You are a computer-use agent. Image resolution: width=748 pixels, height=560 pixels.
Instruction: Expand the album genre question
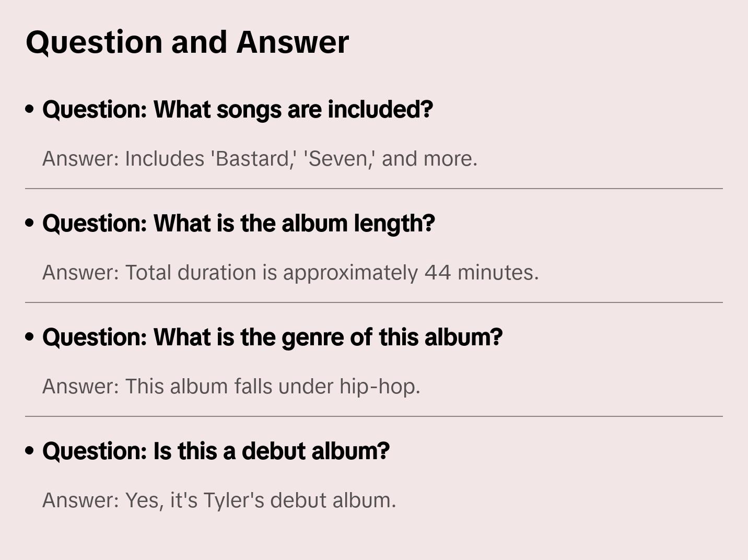(272, 337)
